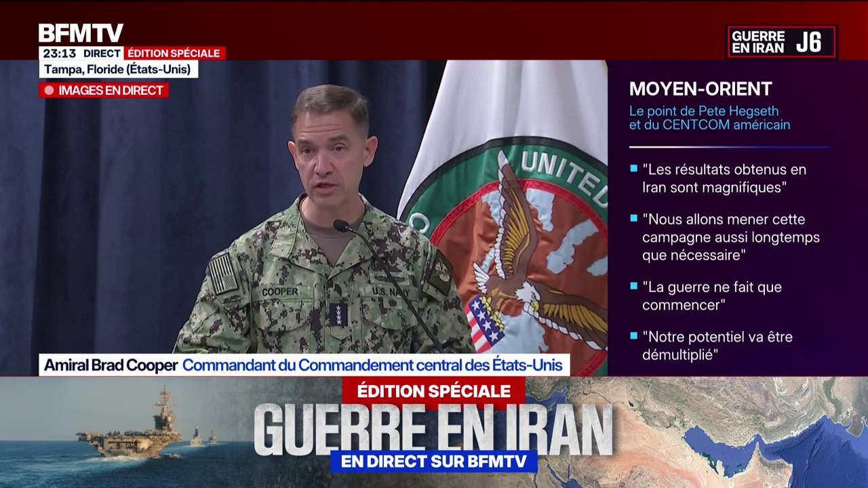Viewport: 868px width, 488px height.
Task: Click the blue bullet beside 'La guerre ne fait que commencer'
Action: coord(633,285)
